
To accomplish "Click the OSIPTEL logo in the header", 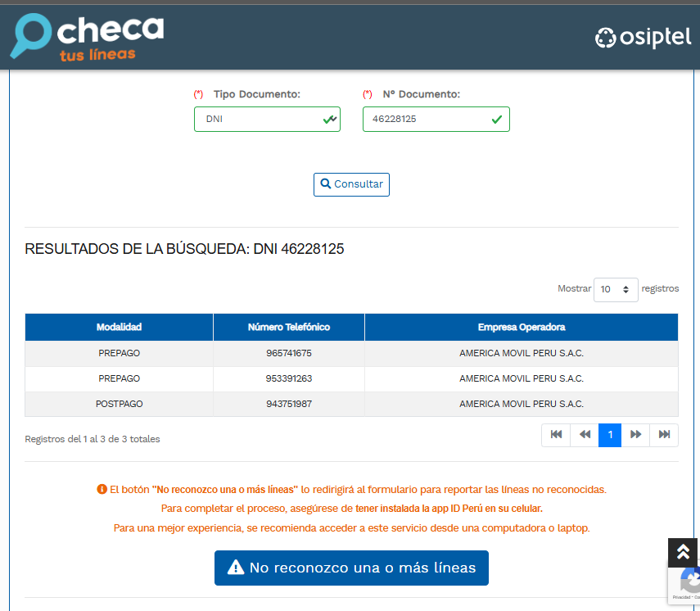I will (643, 37).
